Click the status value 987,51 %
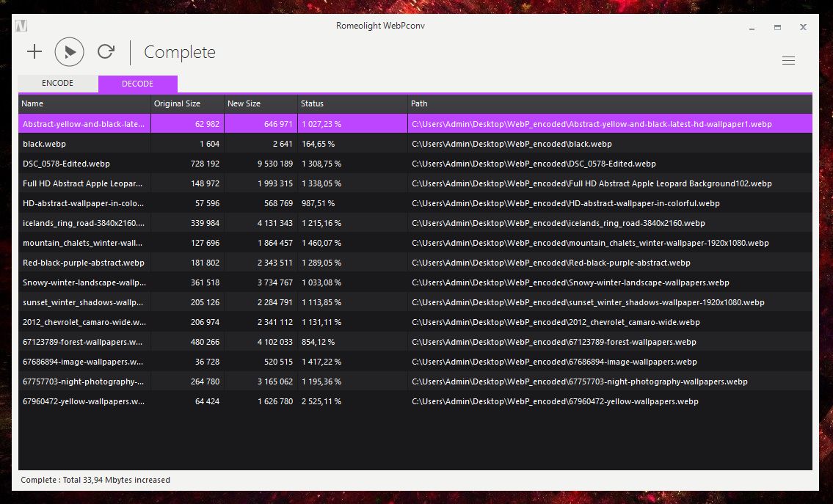833x504 pixels. point(318,203)
